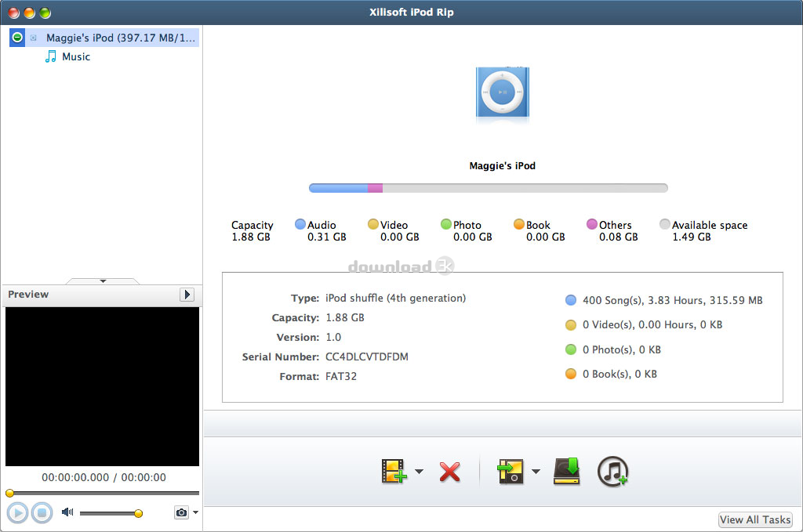Click the Version 1.0 value
The image size is (803, 532).
click(333, 338)
